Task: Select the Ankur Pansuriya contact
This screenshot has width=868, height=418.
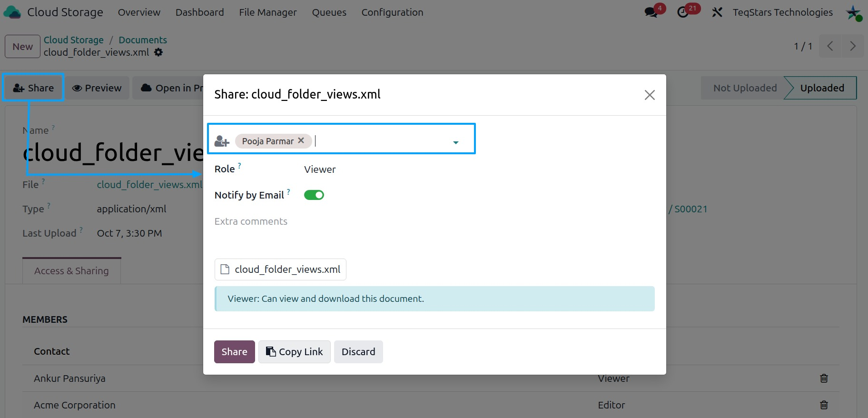Action: [69, 378]
